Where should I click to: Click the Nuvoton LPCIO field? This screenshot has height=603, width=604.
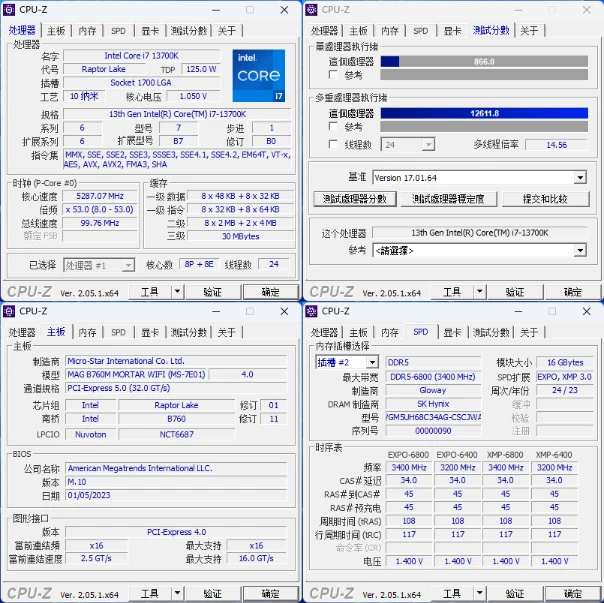(x=91, y=434)
